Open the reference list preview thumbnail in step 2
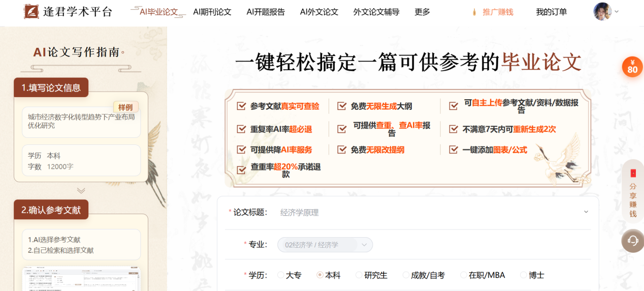 (81, 279)
